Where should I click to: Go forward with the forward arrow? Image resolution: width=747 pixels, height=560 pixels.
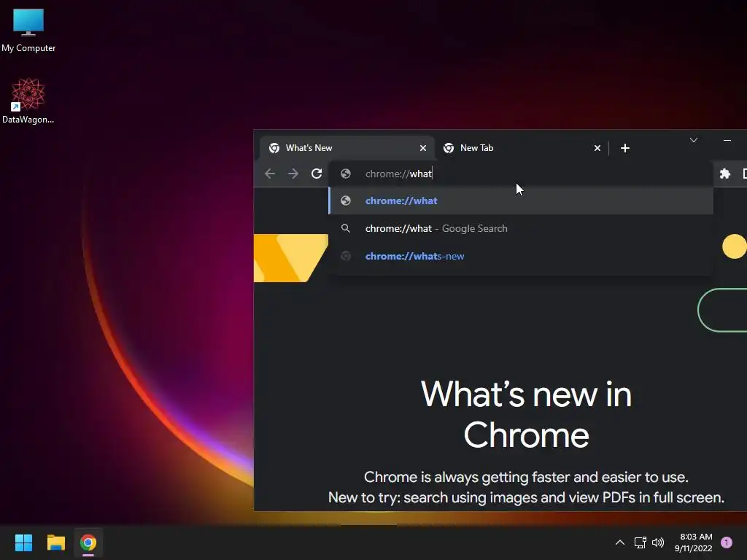293,174
